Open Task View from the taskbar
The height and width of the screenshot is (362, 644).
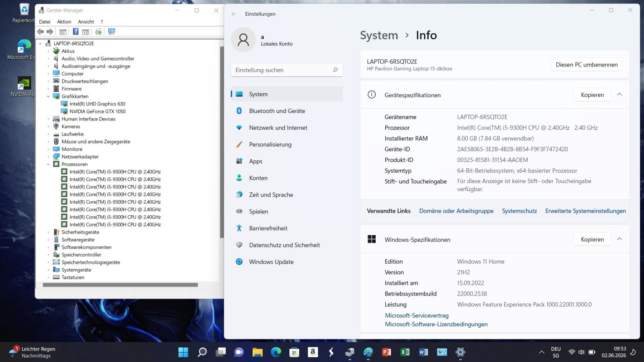[x=221, y=352]
